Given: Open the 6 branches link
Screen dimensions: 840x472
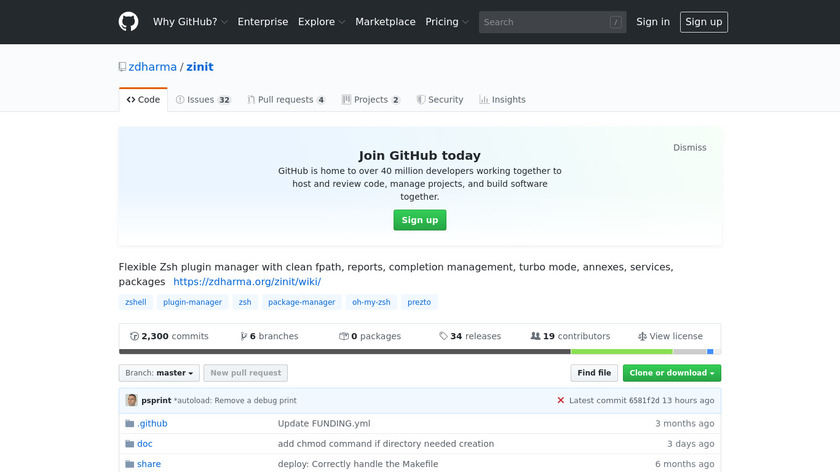Looking at the screenshot, I should tap(269, 336).
